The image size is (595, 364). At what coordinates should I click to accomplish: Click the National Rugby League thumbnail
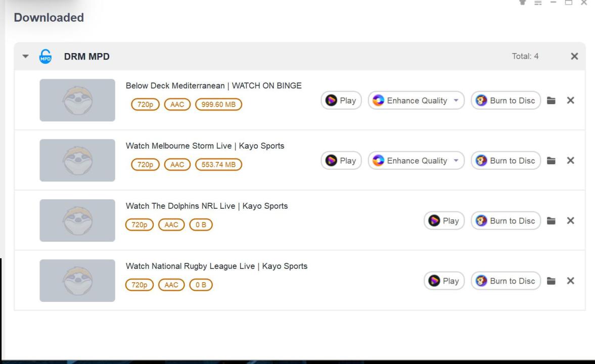point(77,281)
